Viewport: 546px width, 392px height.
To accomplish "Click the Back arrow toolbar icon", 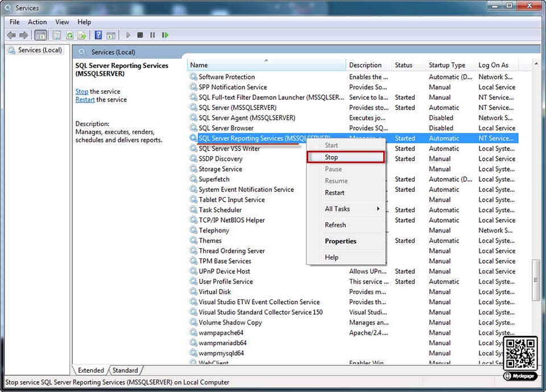I will 11,35.
